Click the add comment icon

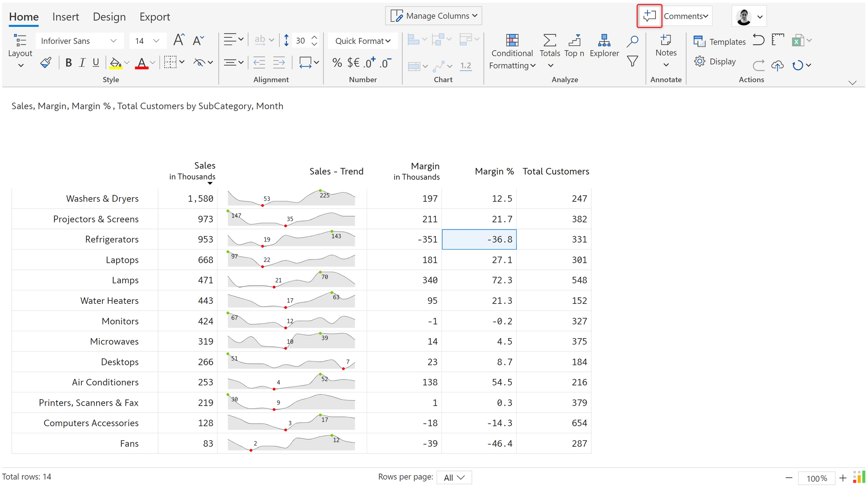point(649,16)
